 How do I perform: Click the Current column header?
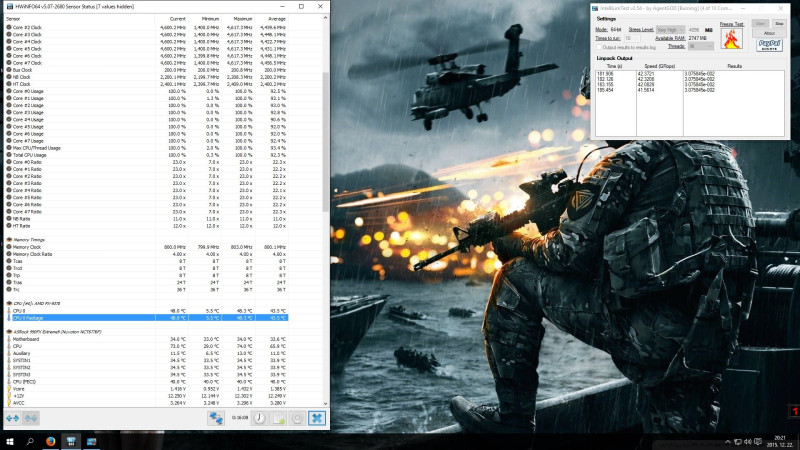tap(171, 19)
